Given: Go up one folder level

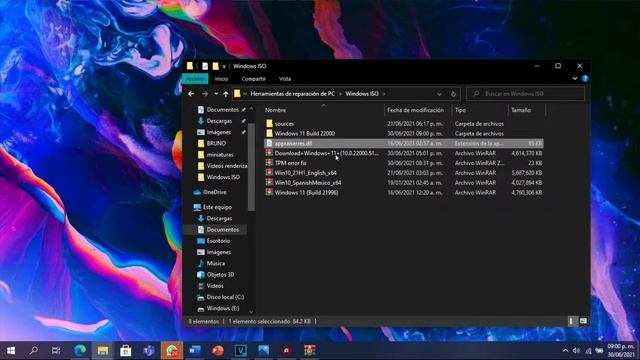Looking at the screenshot, I should click(x=226, y=94).
